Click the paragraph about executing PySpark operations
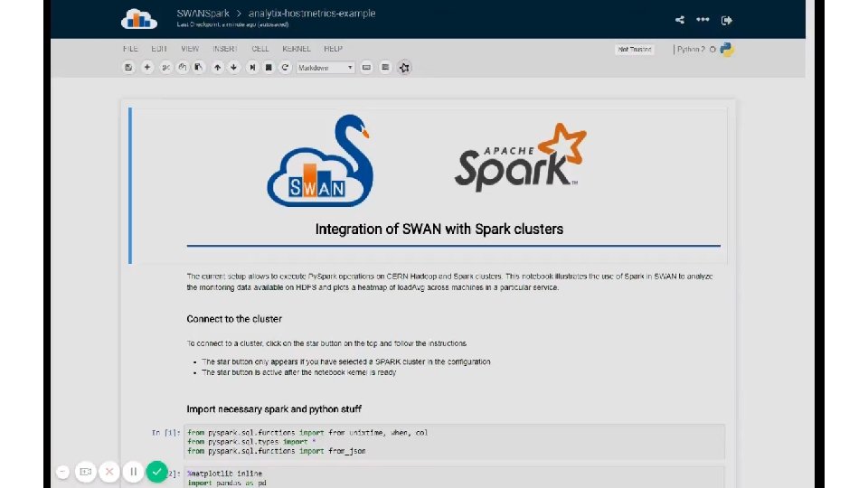This screenshot has height=488, width=868. click(x=449, y=282)
